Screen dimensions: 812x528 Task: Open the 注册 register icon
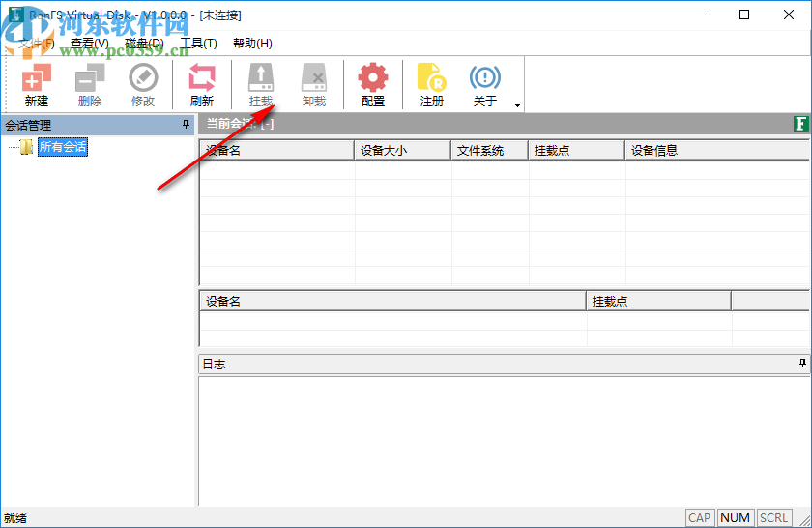pos(432,84)
